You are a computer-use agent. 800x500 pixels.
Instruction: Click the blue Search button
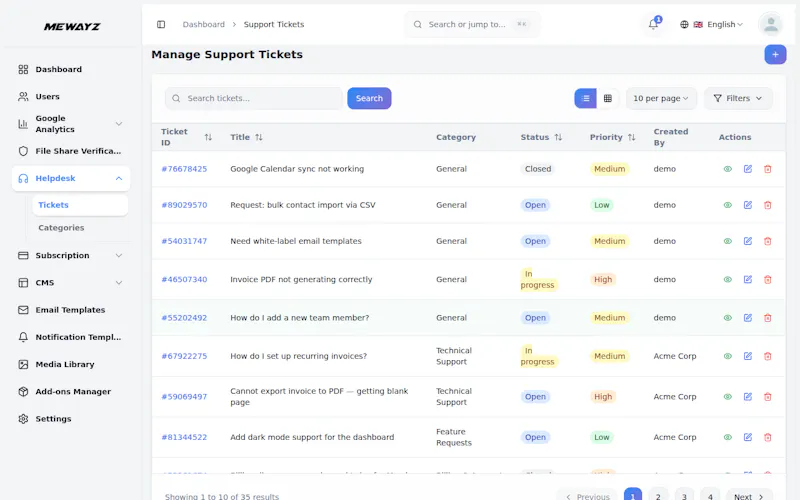[x=369, y=98]
